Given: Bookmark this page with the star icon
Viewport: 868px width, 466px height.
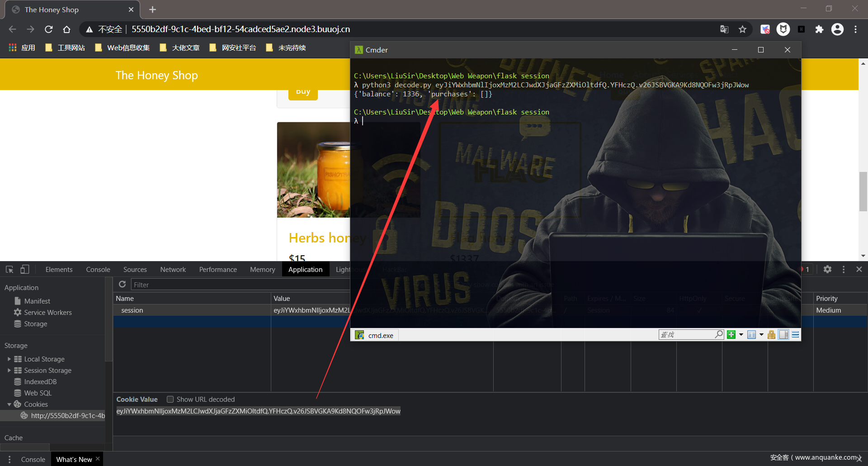Looking at the screenshot, I should coord(742,29).
